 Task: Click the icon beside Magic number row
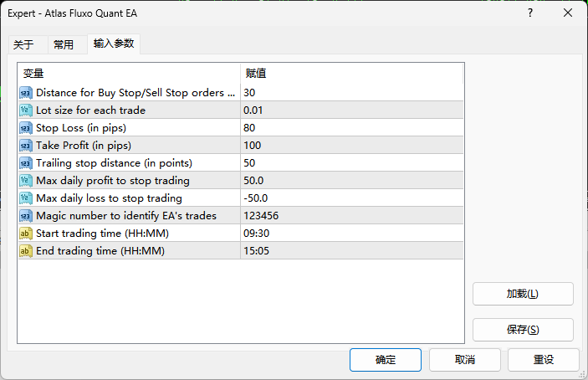[x=26, y=216]
